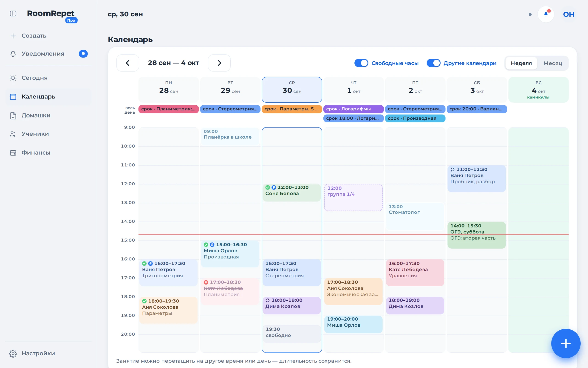This screenshot has width=588, height=368.
Task: Open the unread notifications badge 9
Action: tap(83, 54)
